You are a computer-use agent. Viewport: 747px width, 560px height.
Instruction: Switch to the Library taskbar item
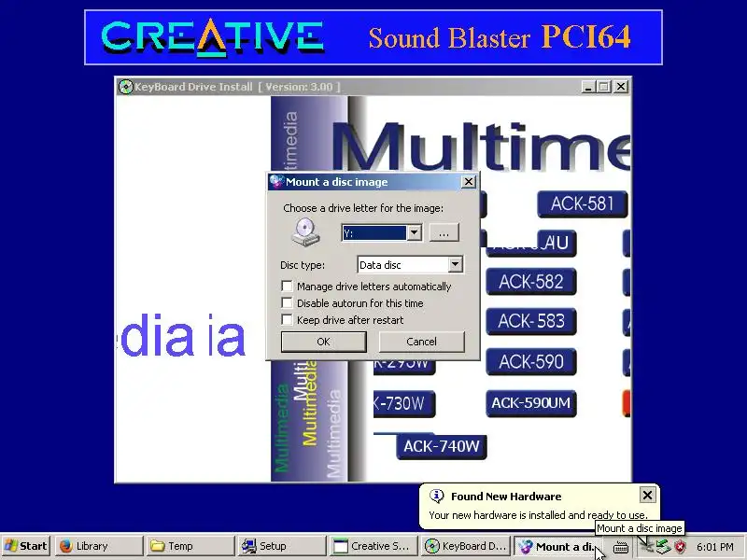click(x=99, y=546)
